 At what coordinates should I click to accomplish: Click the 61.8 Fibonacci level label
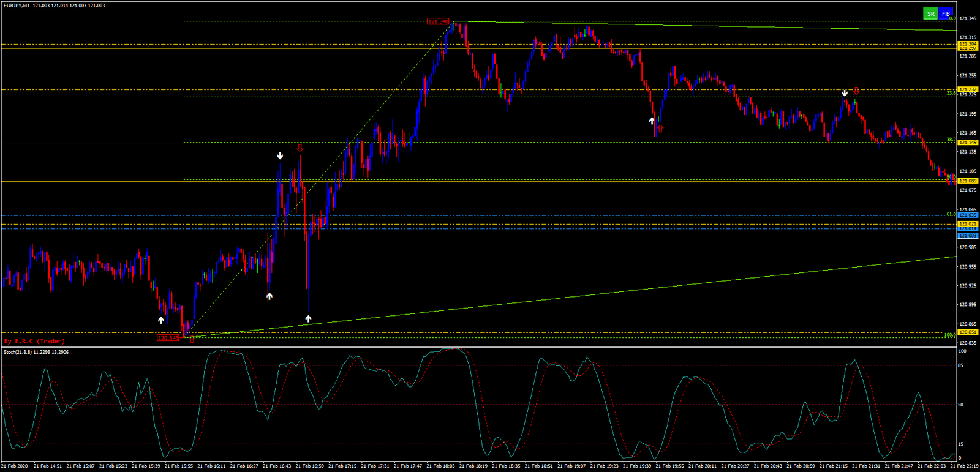951,214
